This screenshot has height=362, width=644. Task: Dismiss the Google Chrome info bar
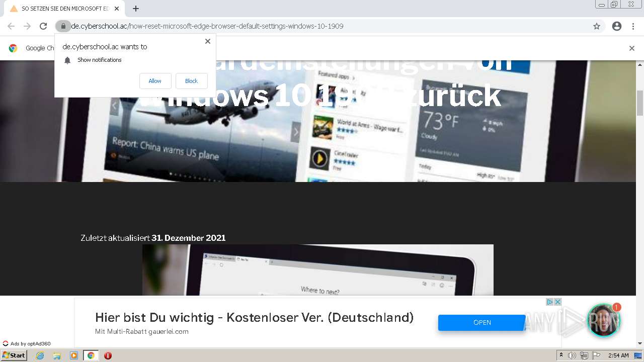click(x=632, y=48)
